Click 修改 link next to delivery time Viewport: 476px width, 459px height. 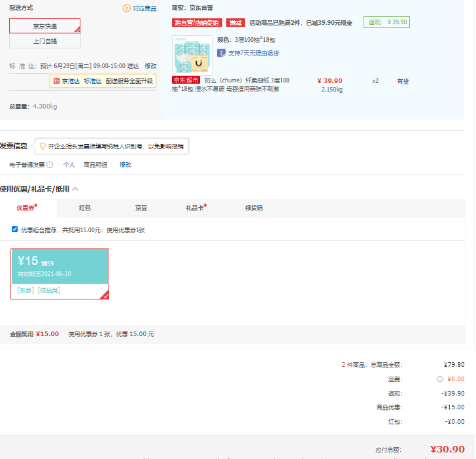[150, 66]
